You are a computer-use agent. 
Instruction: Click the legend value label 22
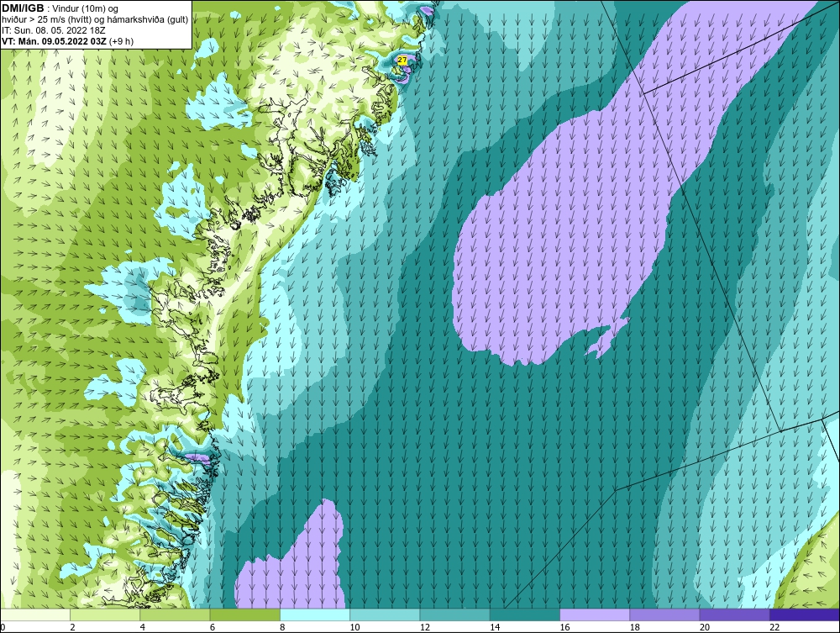coord(774,628)
